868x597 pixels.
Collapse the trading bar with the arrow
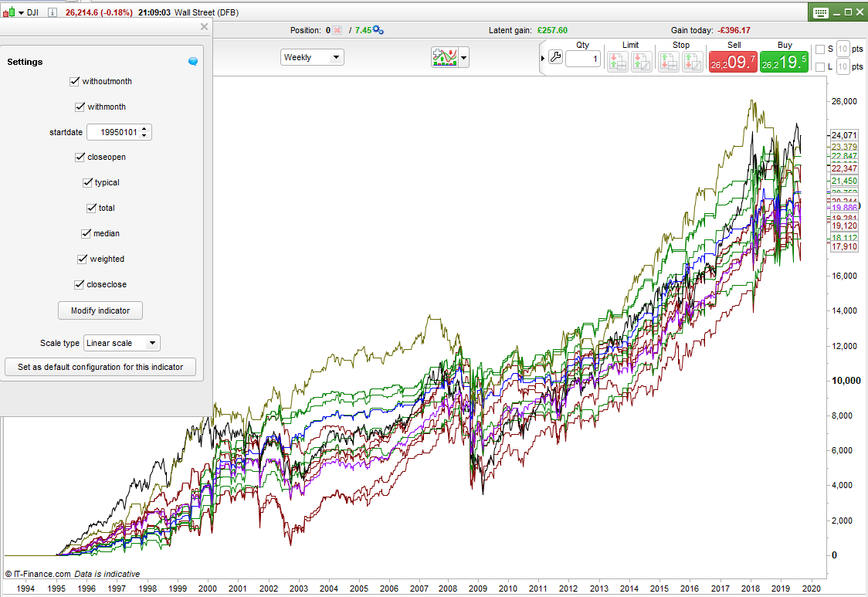click(x=542, y=58)
